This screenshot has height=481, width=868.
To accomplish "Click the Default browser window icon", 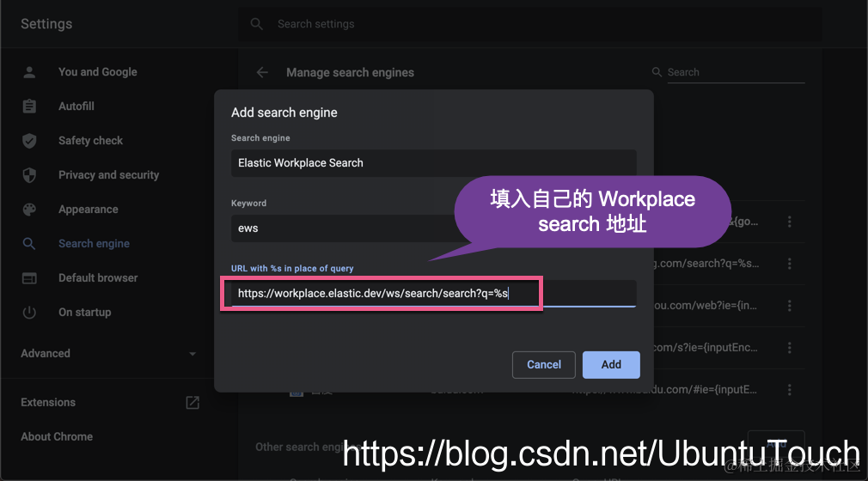I will tap(29, 277).
